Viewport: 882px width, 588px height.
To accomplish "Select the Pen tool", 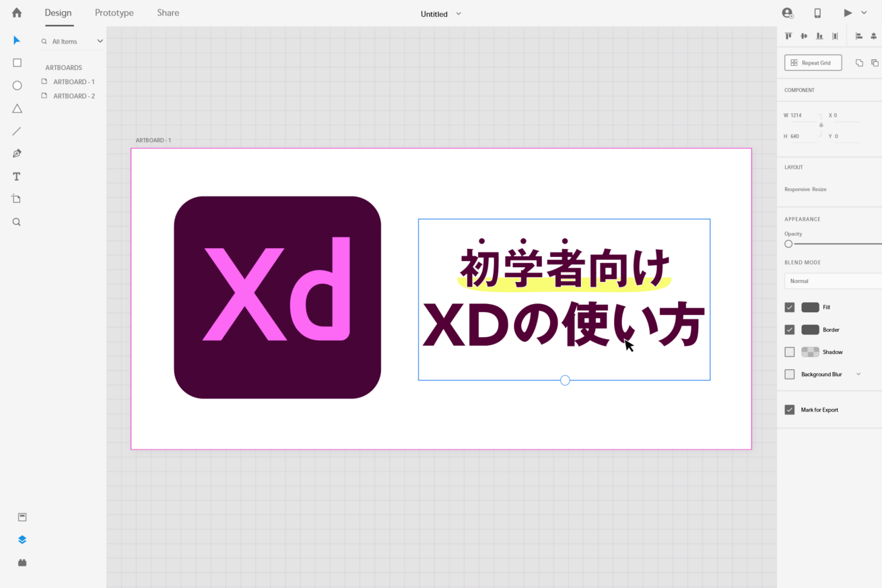I will [17, 153].
